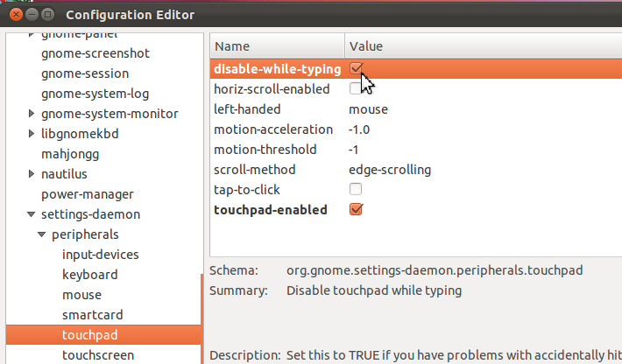Expand the gnome-system-monitor tree node
Viewport: 622px width, 364px height.
pos(32,114)
